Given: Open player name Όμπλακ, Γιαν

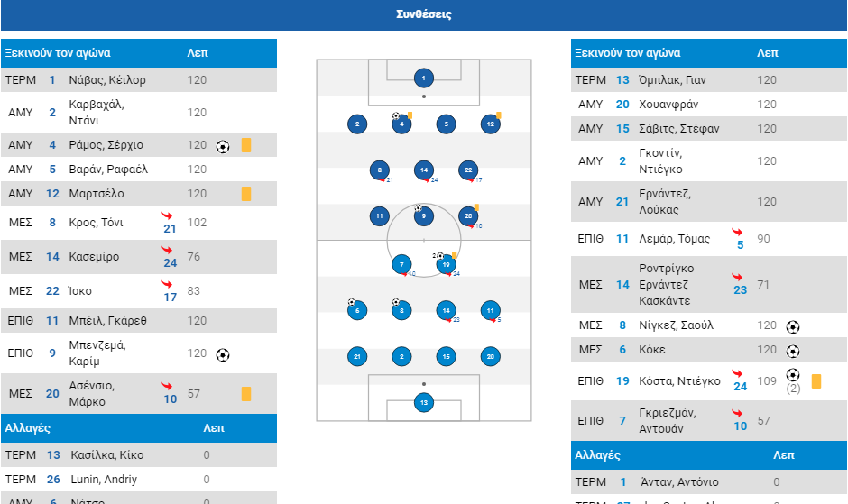Looking at the screenshot, I should 672,80.
